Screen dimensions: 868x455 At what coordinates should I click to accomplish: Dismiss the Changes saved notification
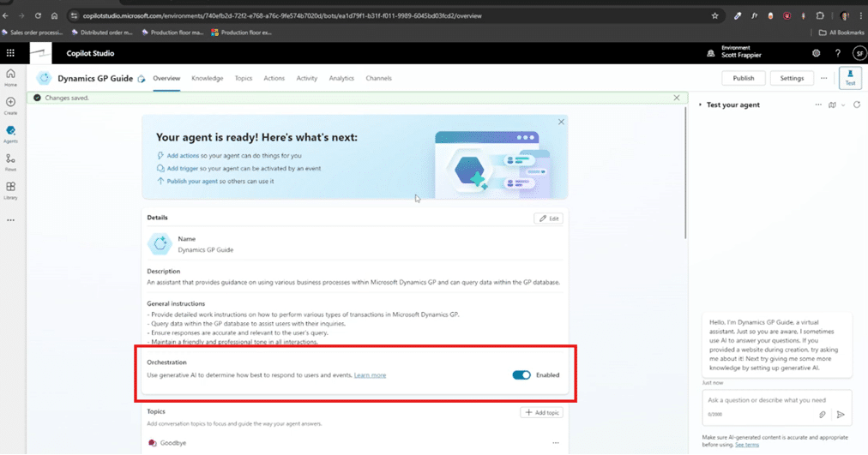pyautogui.click(x=677, y=98)
